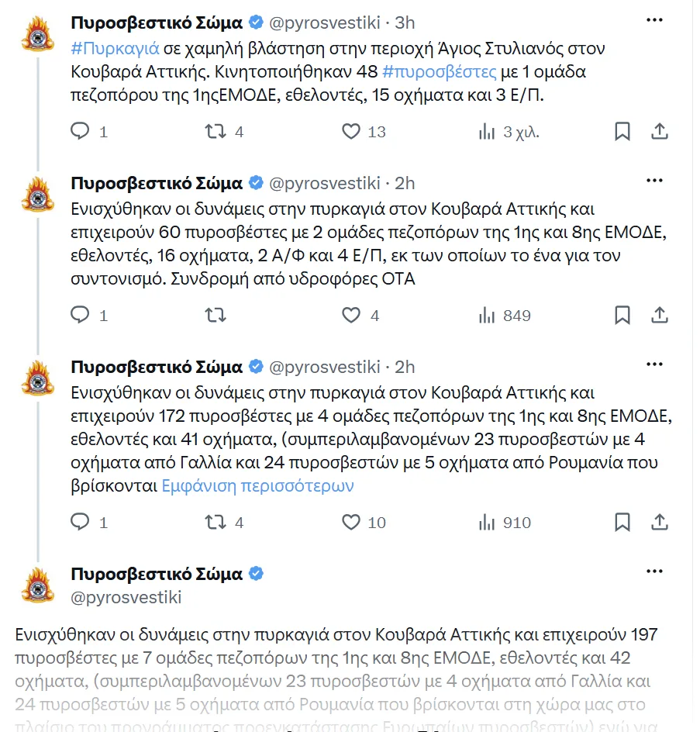Click the #Πυρκαγιά hashtag
Screen dimensions: 700x732
tap(115, 49)
